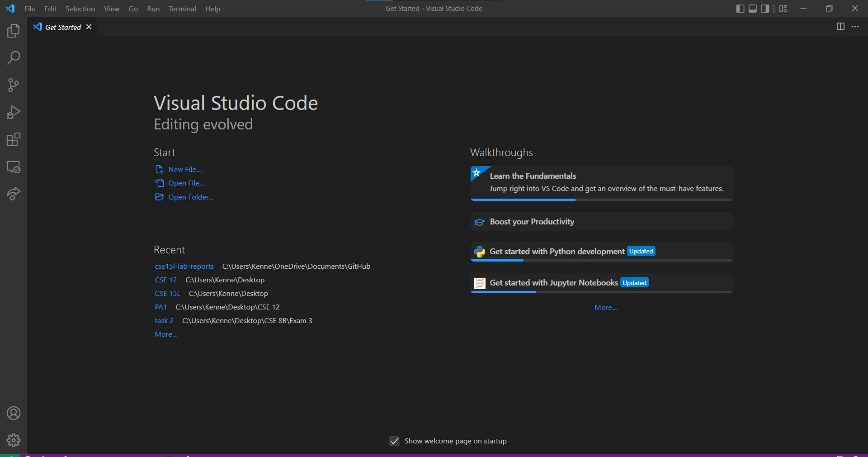This screenshot has width=868, height=457.
Task: Open the Terminal menu
Action: click(182, 9)
